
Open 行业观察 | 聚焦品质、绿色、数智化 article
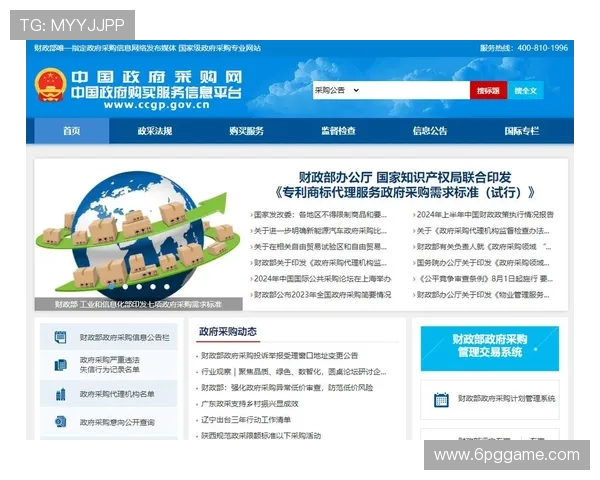[x=293, y=372]
